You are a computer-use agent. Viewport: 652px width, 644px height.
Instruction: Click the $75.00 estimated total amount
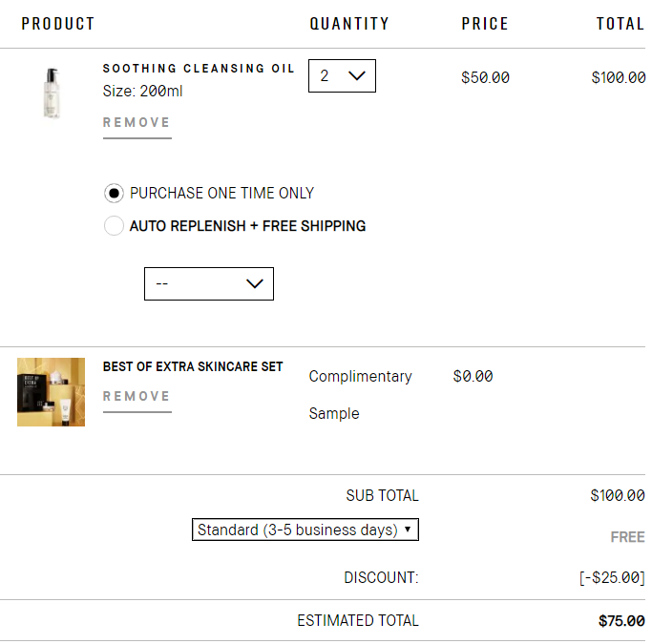click(x=621, y=621)
